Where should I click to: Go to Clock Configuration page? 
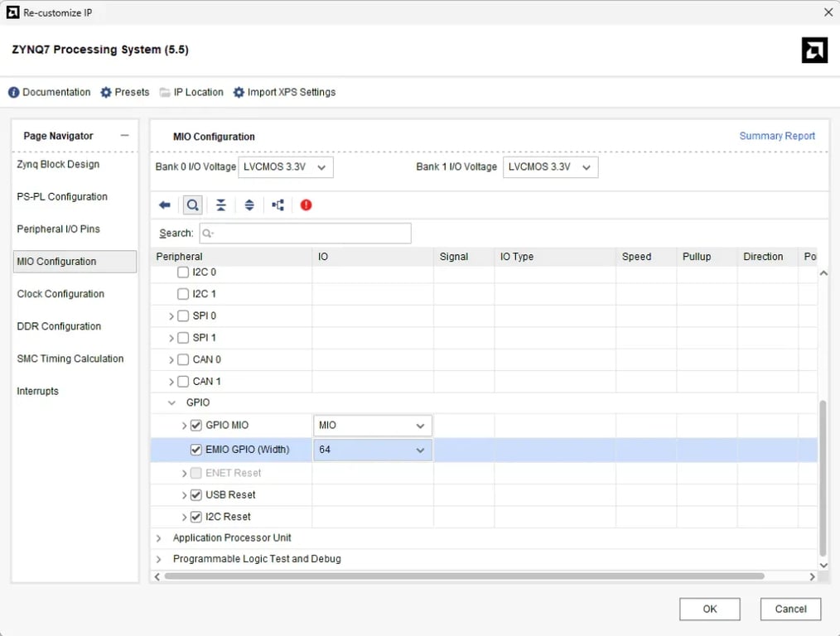click(60, 294)
